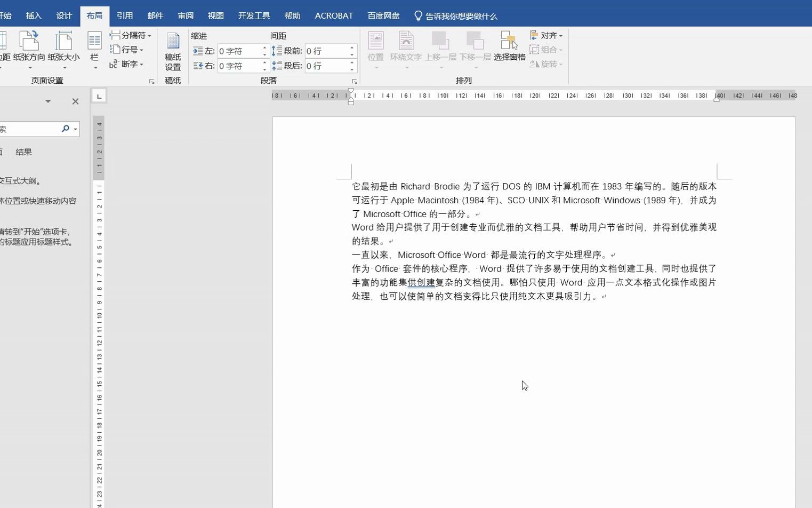Image resolution: width=812 pixels, height=508 pixels.
Task: Switch to the ACROBAT tab
Action: coord(334,16)
